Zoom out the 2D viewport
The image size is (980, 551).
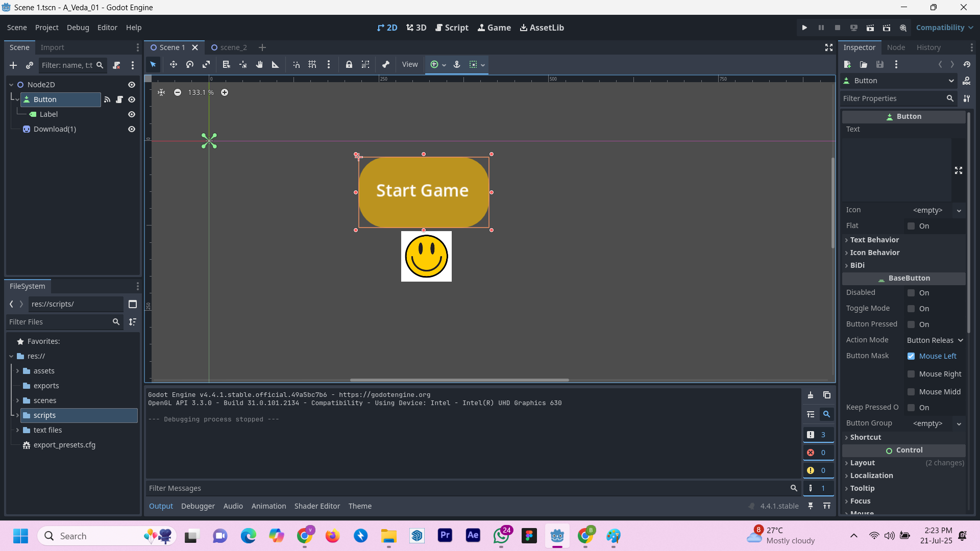pos(178,92)
